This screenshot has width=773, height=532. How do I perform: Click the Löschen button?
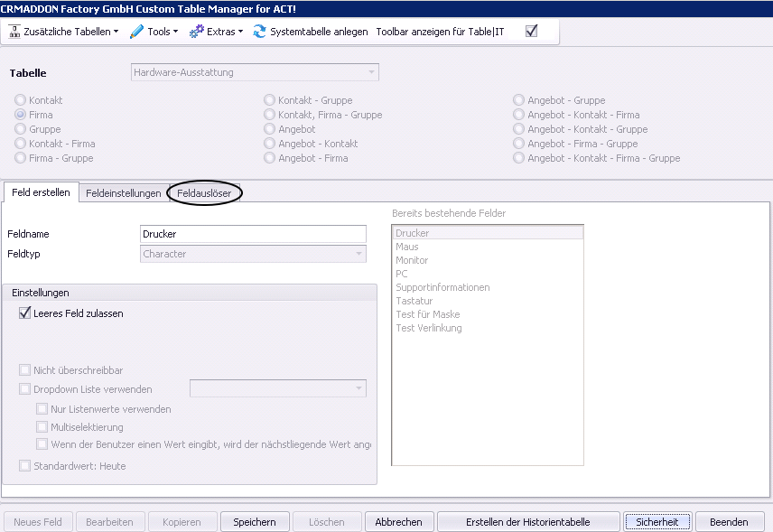tap(327, 522)
